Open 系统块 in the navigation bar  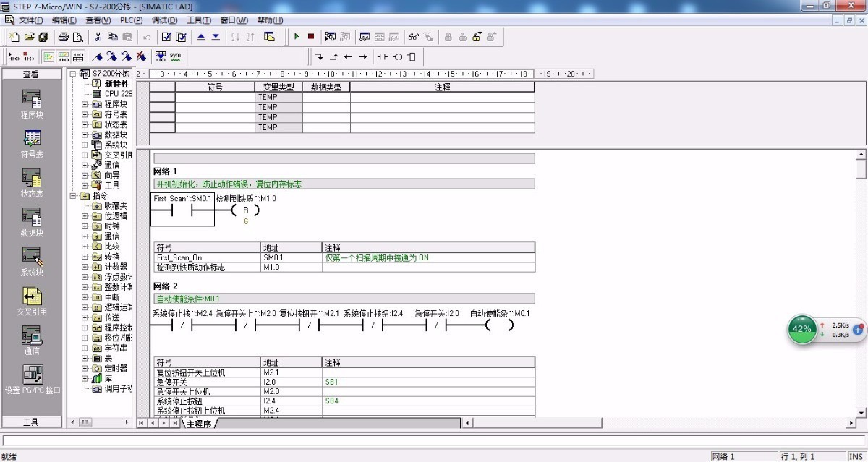click(x=31, y=262)
